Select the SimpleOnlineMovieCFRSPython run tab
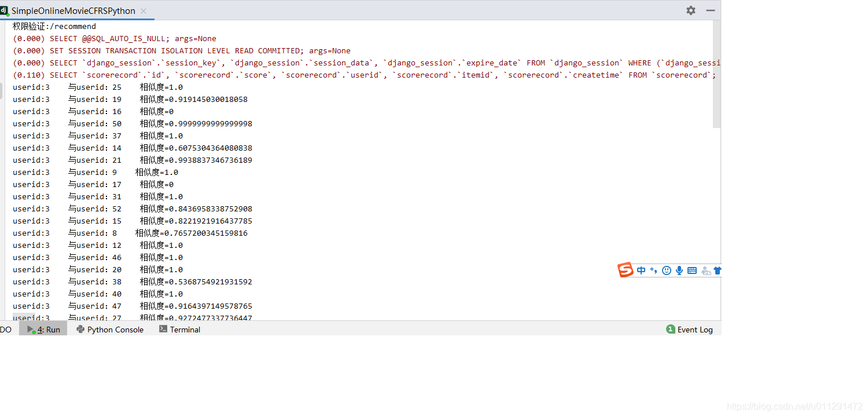The image size is (868, 417). click(x=73, y=11)
